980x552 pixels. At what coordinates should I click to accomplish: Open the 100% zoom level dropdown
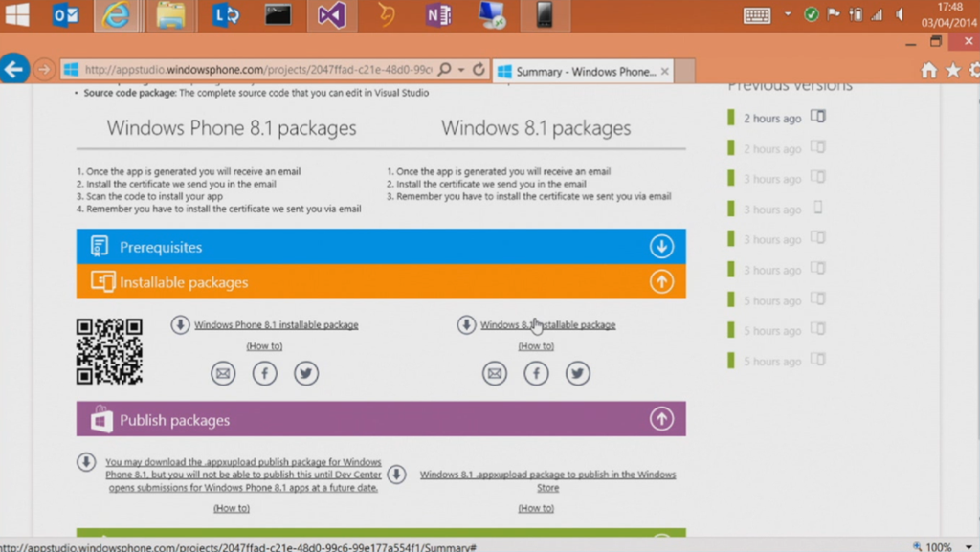coord(969,547)
